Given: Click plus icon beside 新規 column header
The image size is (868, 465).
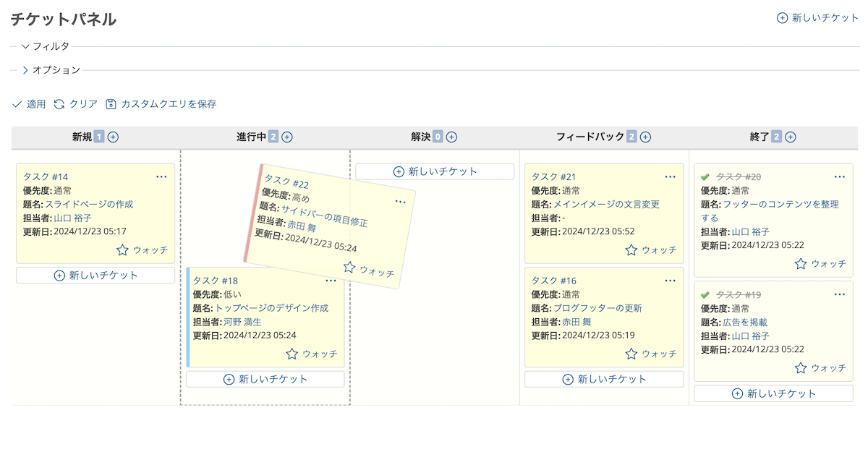Looking at the screenshot, I should click(113, 137).
